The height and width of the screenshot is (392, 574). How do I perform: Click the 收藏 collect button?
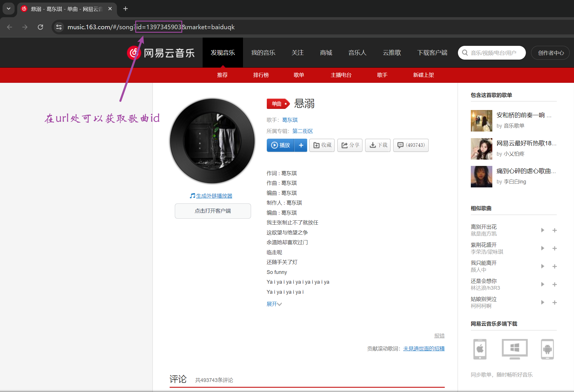click(322, 145)
